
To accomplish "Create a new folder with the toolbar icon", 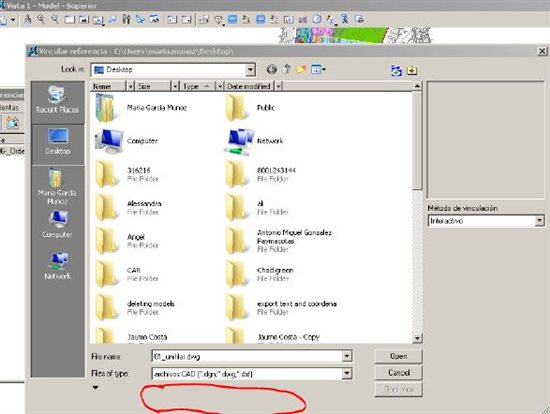I will (x=301, y=69).
